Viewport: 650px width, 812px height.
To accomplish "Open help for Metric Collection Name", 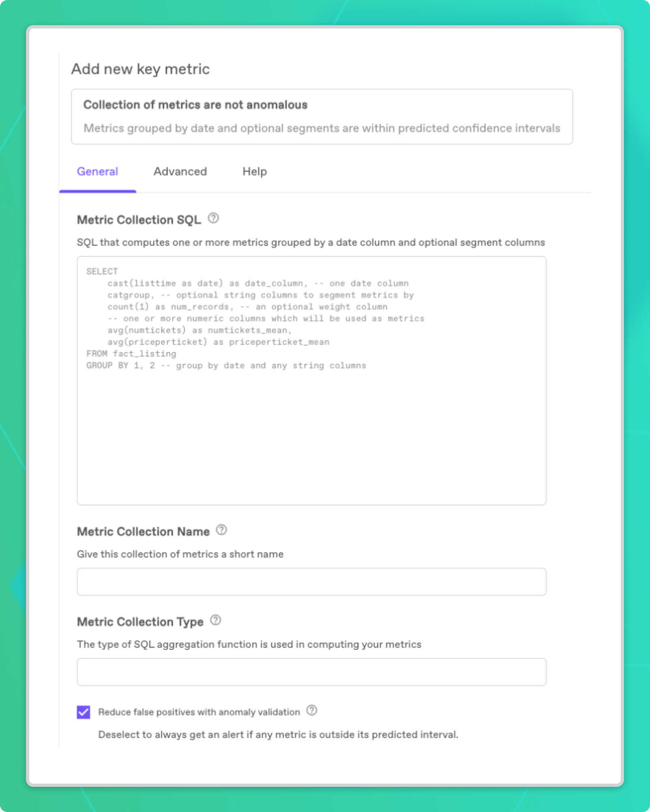I will [221, 530].
